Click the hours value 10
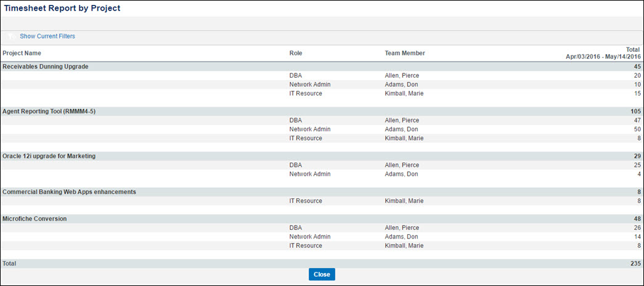 click(637, 84)
